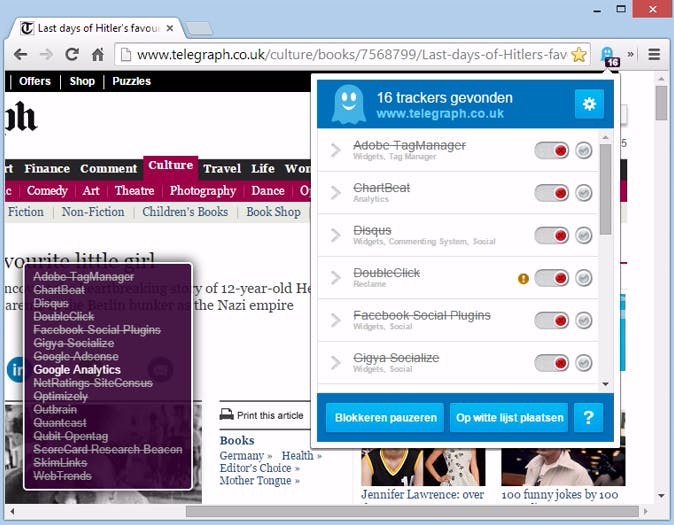Go to the Theatre subsection
The image size is (674, 525).
coord(134,190)
